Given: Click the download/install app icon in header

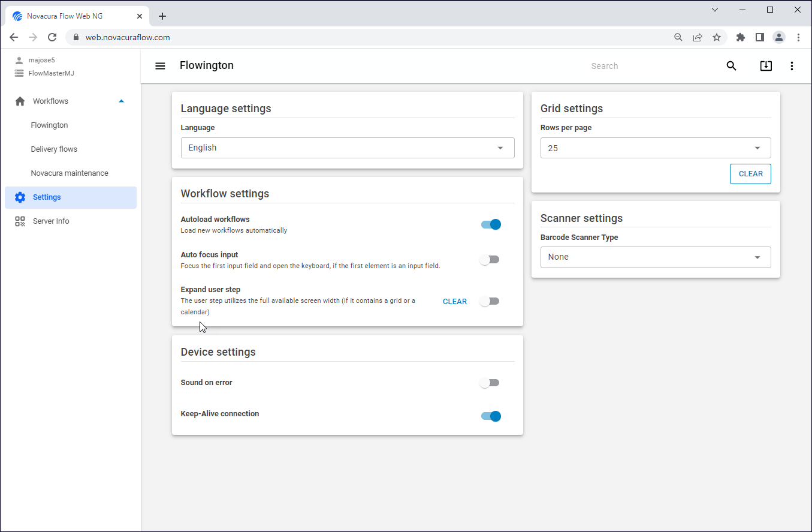Looking at the screenshot, I should coord(766,66).
